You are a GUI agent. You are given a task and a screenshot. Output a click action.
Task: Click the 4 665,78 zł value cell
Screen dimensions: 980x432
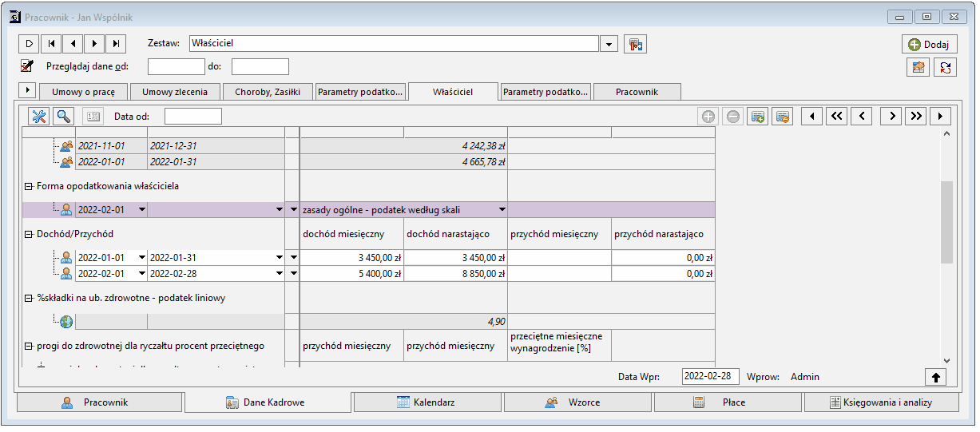point(403,161)
